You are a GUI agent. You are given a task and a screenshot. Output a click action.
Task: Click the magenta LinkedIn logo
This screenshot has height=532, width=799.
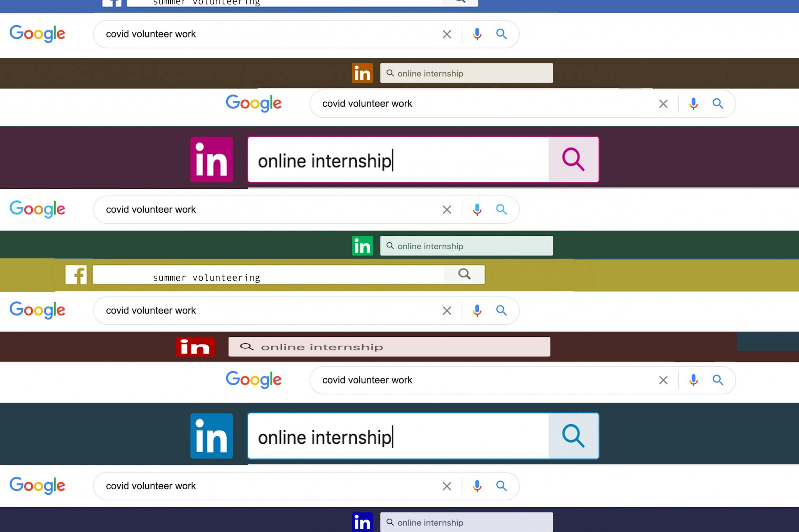click(211, 159)
